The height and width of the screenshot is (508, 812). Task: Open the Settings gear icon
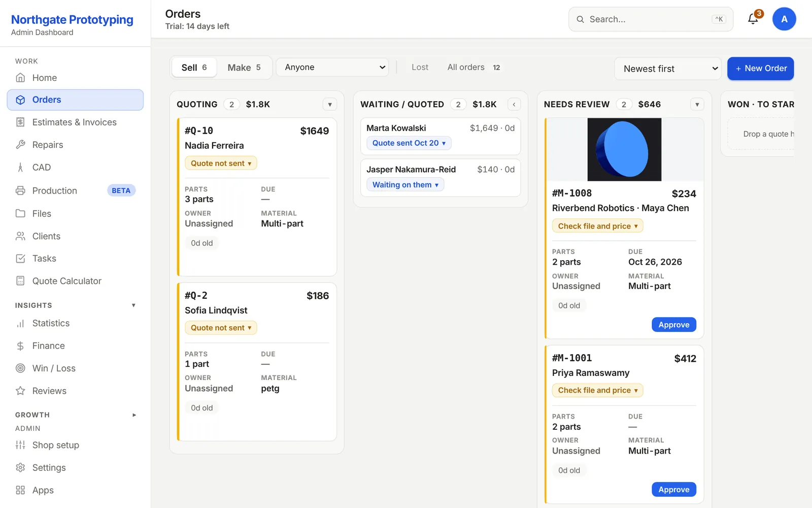pos(20,468)
